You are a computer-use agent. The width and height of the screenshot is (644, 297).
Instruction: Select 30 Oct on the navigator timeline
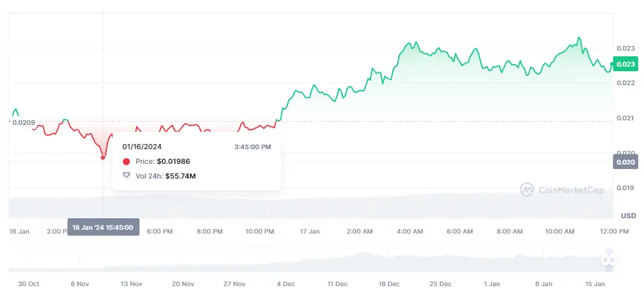(29, 284)
